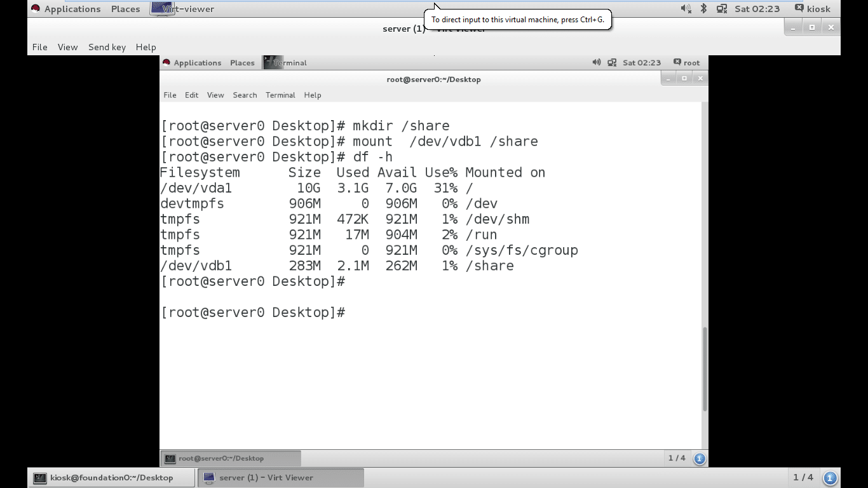Click the 'mkdir /share' command text
The height and width of the screenshot is (488, 868).
(401, 126)
